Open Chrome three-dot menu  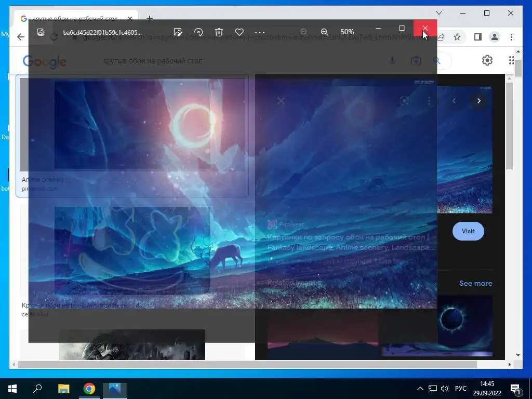(x=511, y=37)
